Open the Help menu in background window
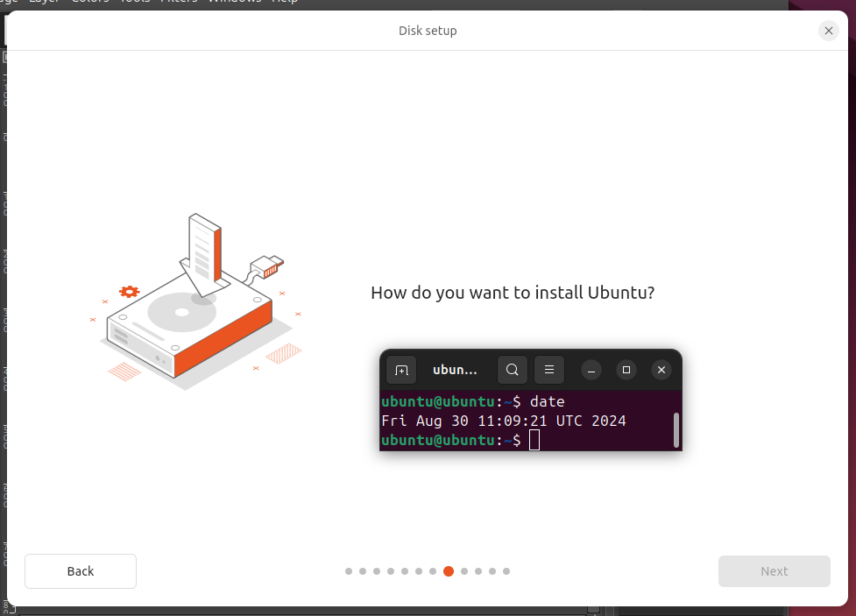 click(x=285, y=2)
